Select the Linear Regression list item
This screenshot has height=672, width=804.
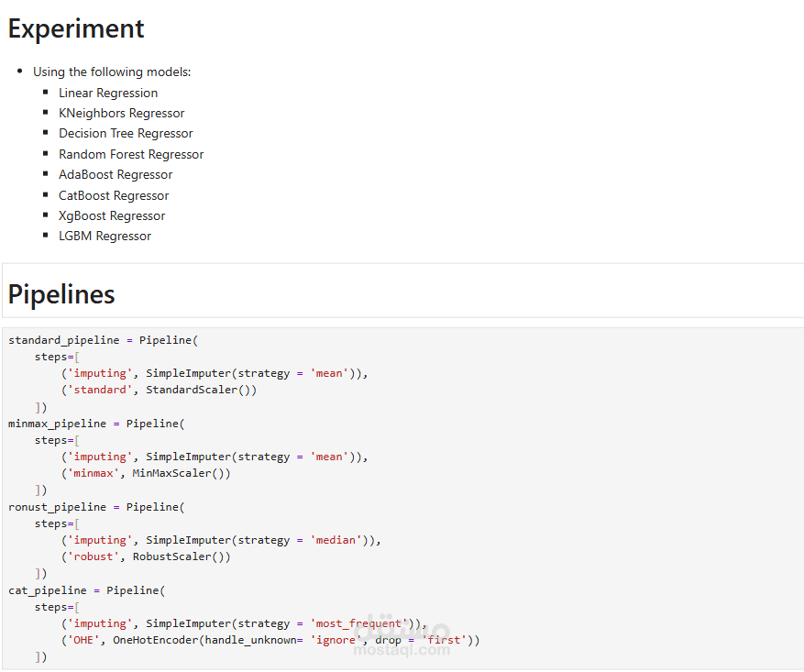coord(108,93)
